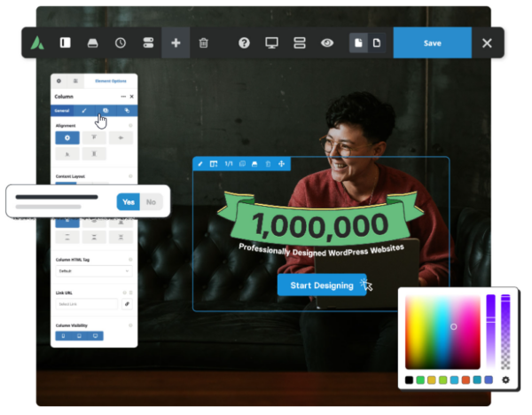Open color picker gear settings
The height and width of the screenshot is (415, 532).
point(505,380)
